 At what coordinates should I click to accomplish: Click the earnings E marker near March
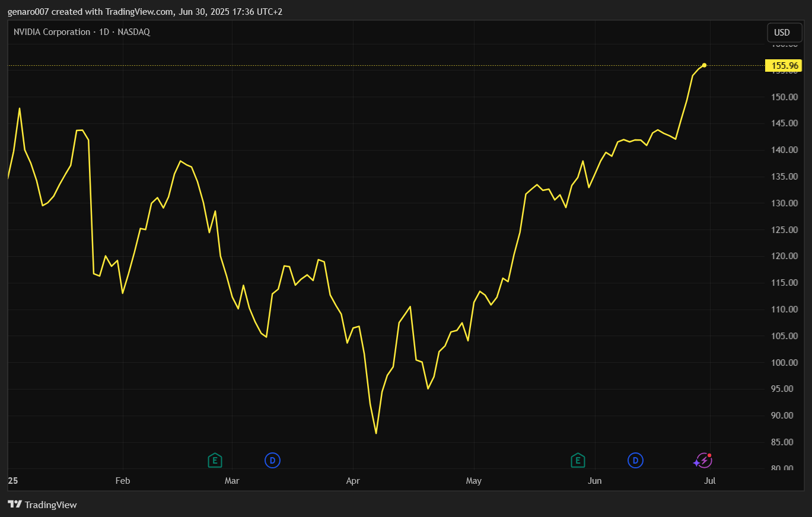click(x=215, y=460)
